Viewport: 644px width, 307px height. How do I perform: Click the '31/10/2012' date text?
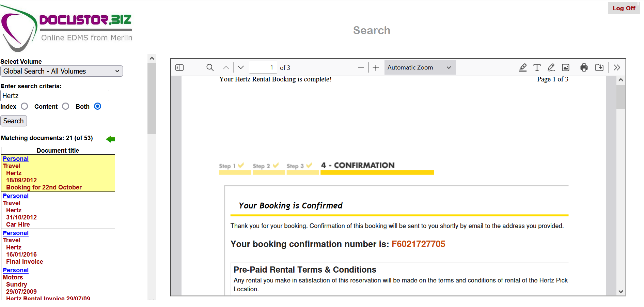pyautogui.click(x=21, y=217)
